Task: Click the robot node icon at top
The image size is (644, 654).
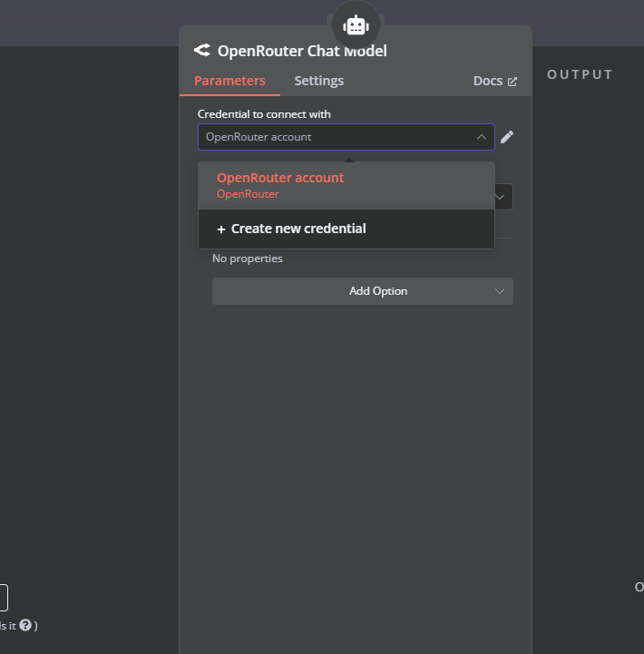Action: point(356,26)
